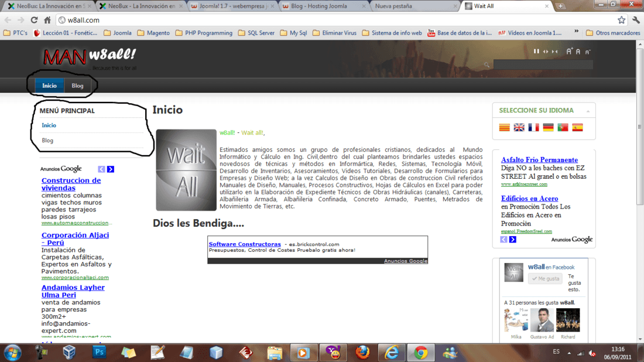Decrease font size with A- icon
Image resolution: width=644 pixels, height=362 pixels.
click(588, 52)
